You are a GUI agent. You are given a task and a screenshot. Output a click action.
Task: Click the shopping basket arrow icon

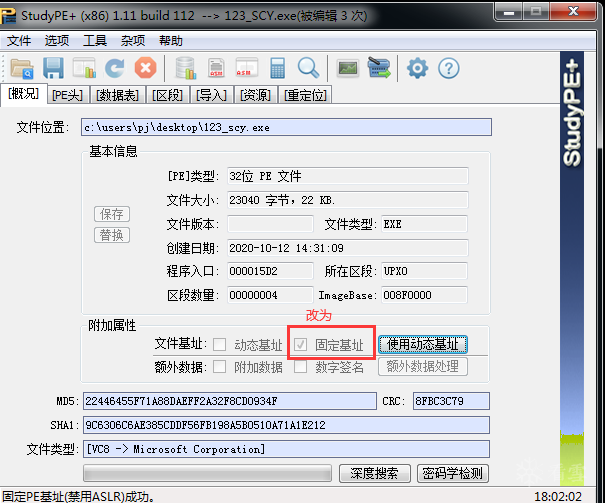(x=379, y=68)
